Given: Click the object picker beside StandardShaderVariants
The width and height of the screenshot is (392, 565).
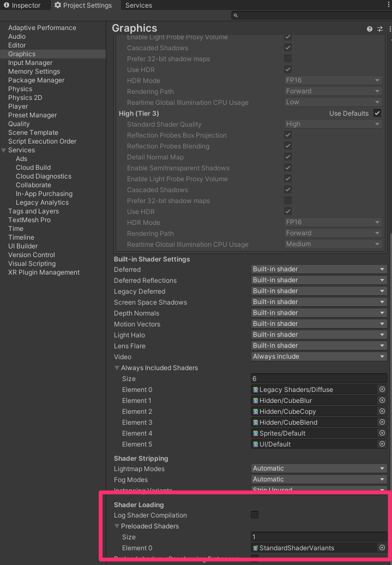Looking at the screenshot, I should click(382, 548).
